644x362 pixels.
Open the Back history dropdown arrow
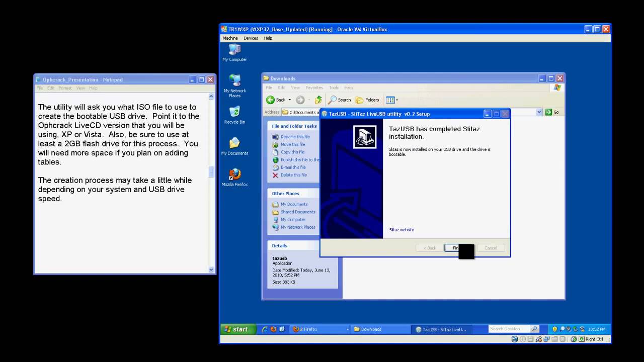point(290,100)
